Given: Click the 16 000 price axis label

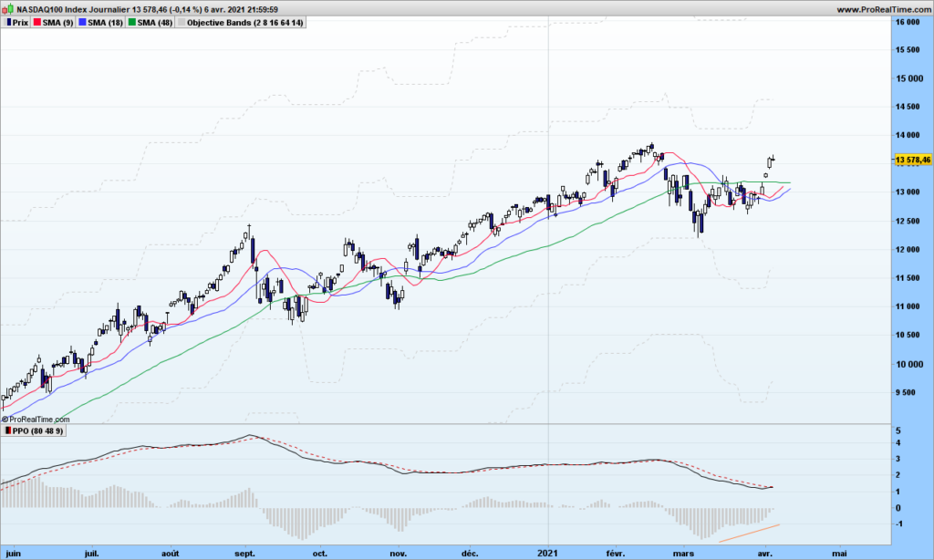Looking at the screenshot, I should point(908,22).
